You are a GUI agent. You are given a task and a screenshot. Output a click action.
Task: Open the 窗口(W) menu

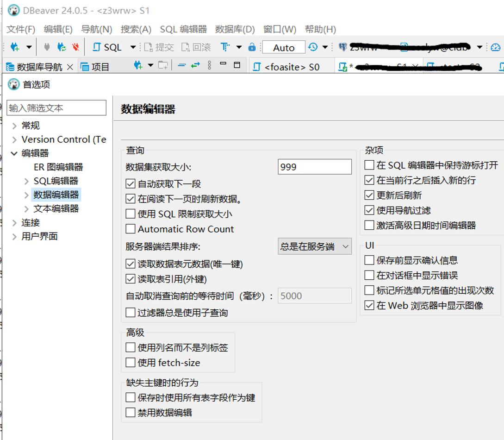click(280, 29)
